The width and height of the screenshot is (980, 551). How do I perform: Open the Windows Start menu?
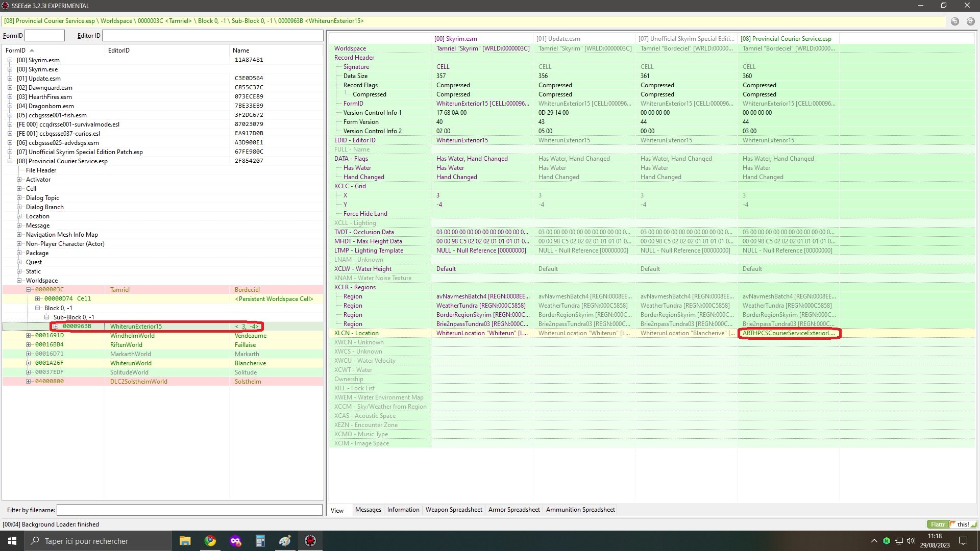coord(12,541)
